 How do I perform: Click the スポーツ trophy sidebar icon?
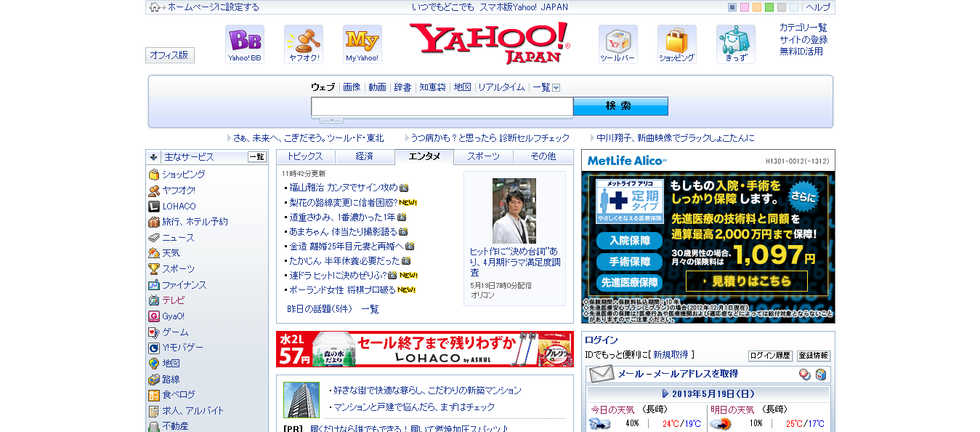point(154,269)
